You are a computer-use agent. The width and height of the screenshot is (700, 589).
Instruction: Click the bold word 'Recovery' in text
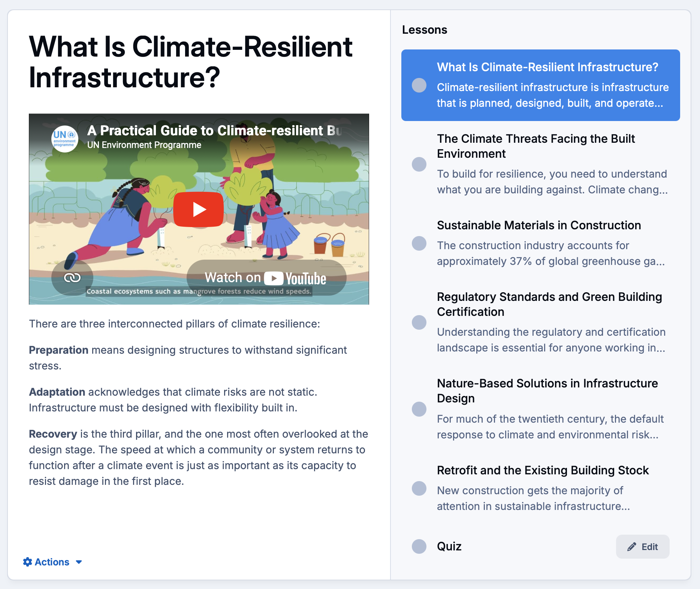pyautogui.click(x=53, y=434)
